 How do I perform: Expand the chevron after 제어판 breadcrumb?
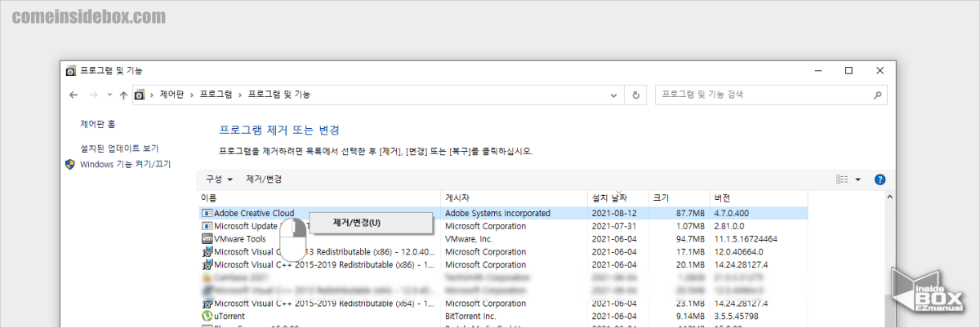(193, 95)
